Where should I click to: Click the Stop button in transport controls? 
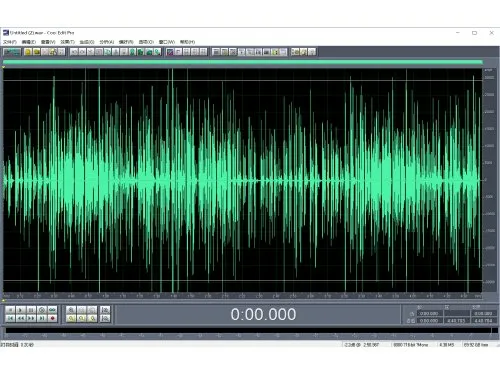[10, 310]
